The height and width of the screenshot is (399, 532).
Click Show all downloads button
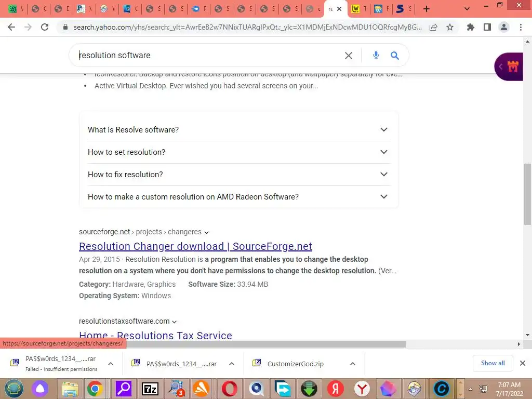point(493,363)
